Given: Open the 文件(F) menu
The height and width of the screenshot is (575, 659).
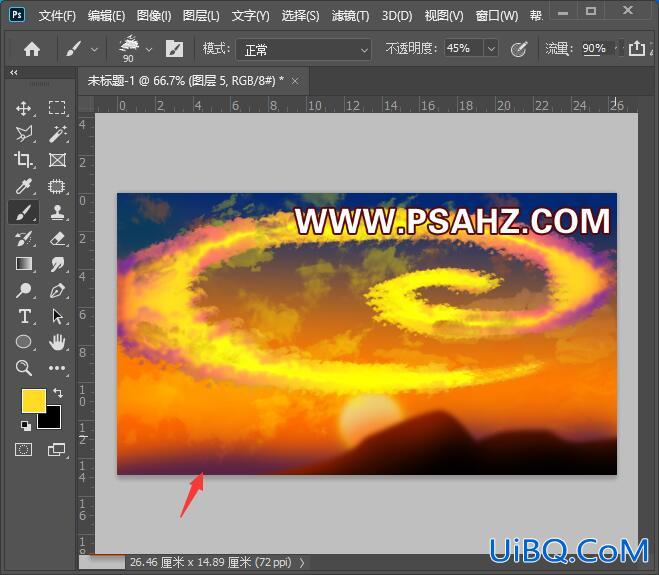Looking at the screenshot, I should 57,16.
